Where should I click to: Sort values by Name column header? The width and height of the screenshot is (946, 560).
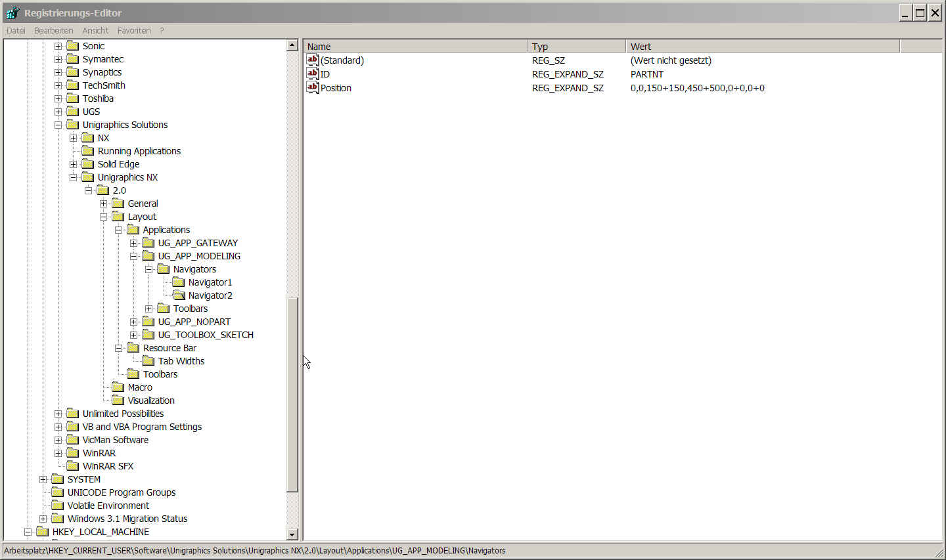[x=416, y=46]
